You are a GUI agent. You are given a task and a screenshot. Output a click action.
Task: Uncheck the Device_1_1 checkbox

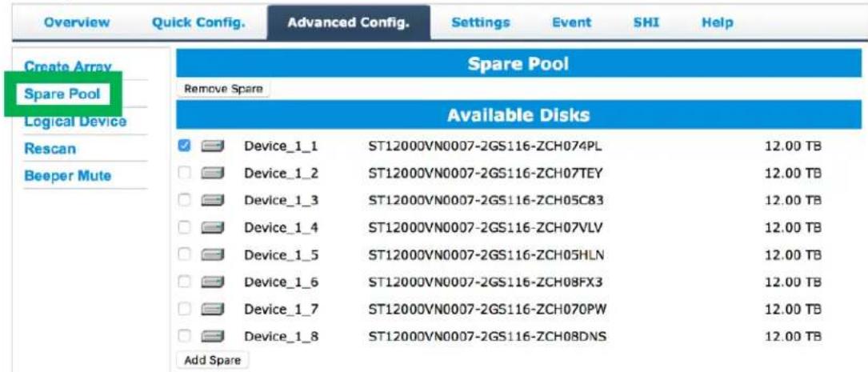184,146
